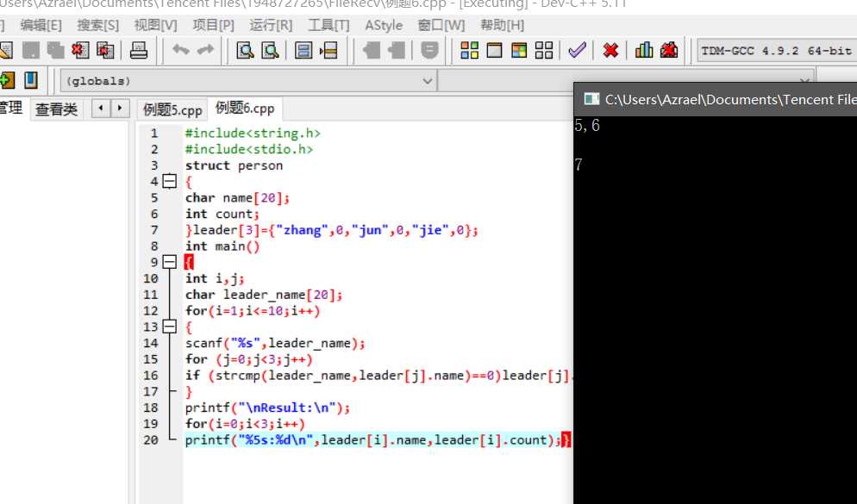Screen dimensions: 857x504
Task: Open the 帮助[H] menu
Action: [x=502, y=25]
